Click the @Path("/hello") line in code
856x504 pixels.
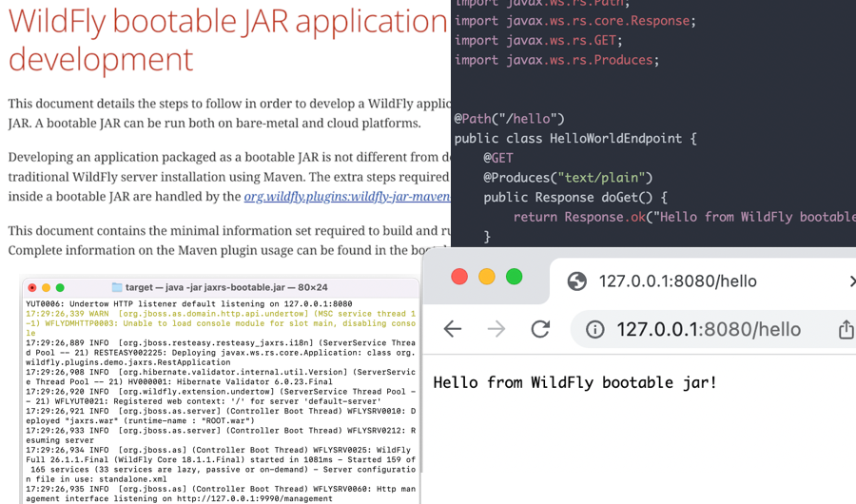tap(510, 119)
